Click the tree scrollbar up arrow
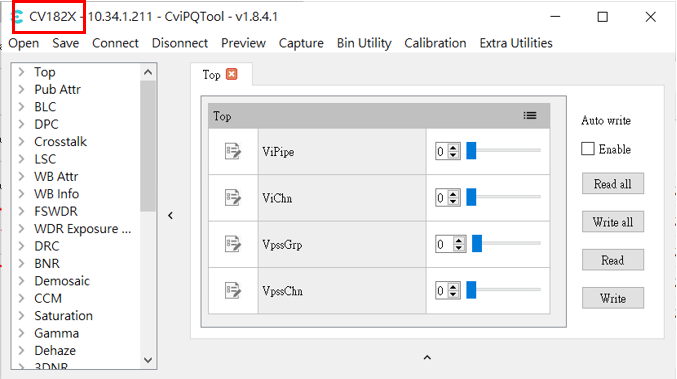Screen dimensions: 677x379 pos(148,72)
